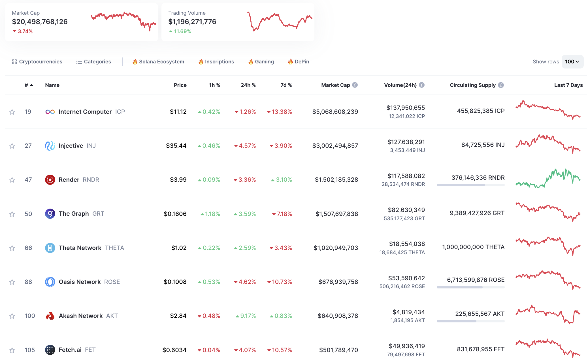Toggle watchlist star for Render
The height and width of the screenshot is (364, 588).
tap(12, 180)
